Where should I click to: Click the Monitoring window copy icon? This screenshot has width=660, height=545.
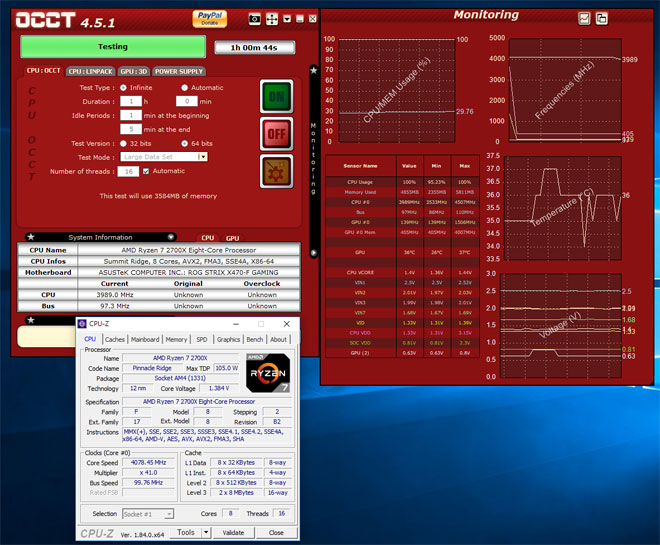pos(602,18)
